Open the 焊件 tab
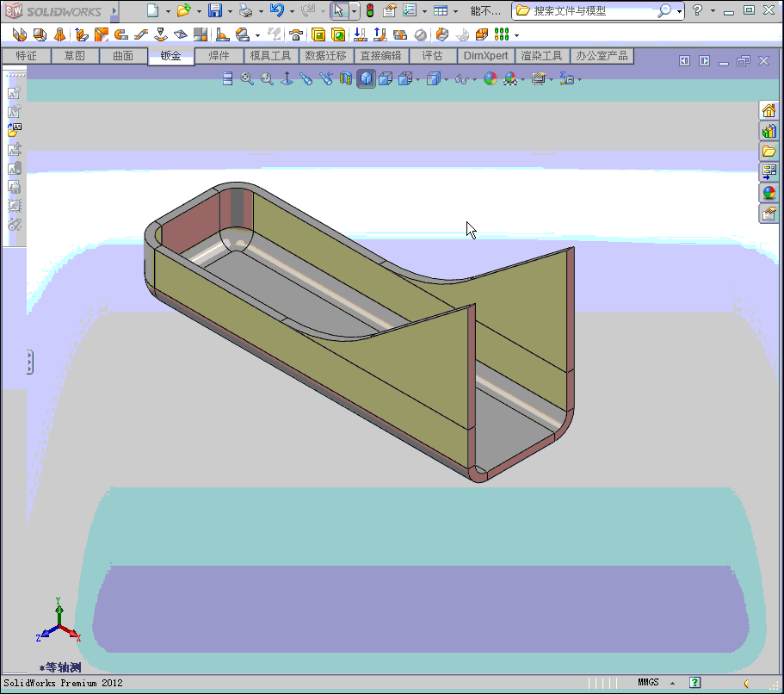This screenshot has width=784, height=694. [x=219, y=56]
